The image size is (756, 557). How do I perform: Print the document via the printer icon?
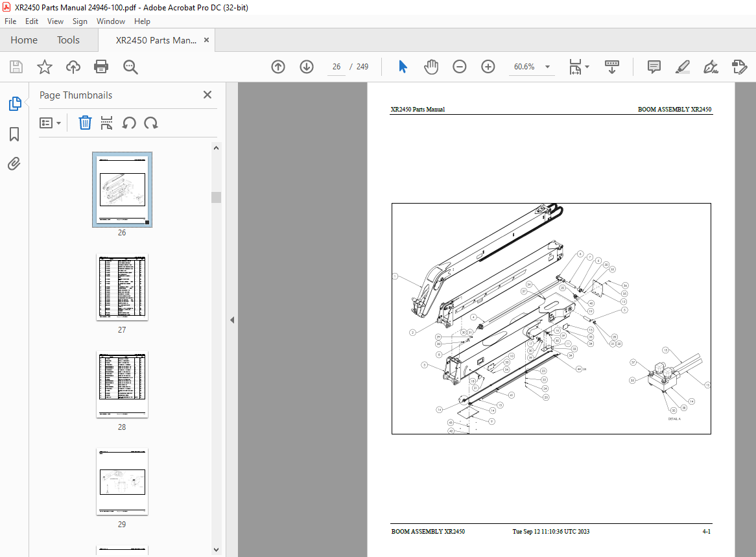point(101,67)
